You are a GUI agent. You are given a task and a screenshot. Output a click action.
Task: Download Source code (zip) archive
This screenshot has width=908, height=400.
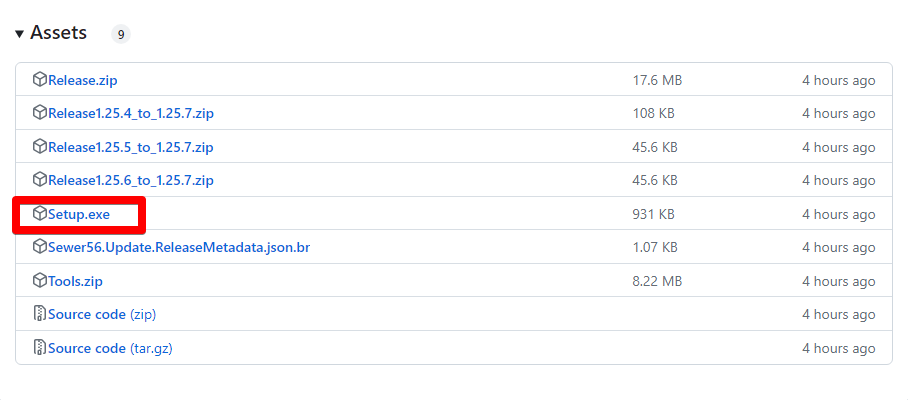click(102, 314)
